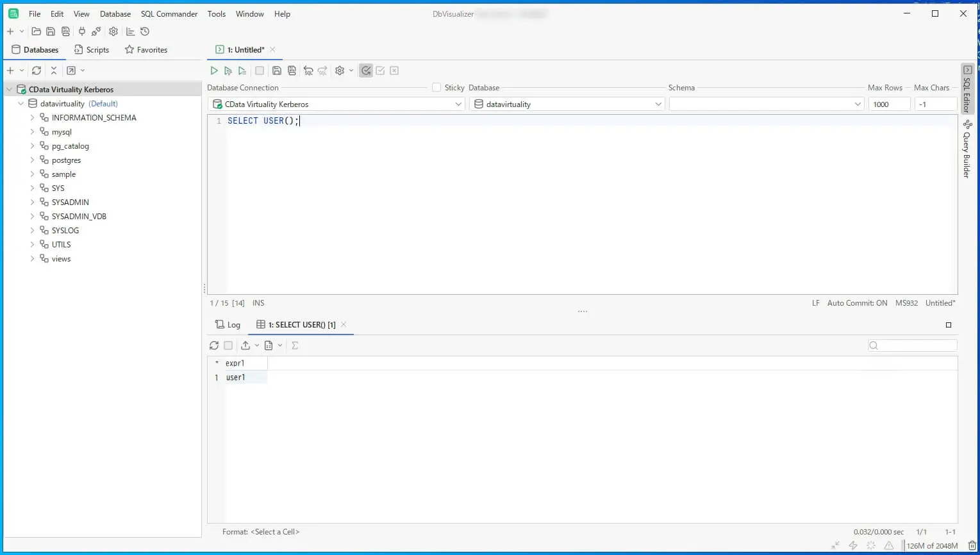
Task: Close the 1: Untitled* editor tab
Action: 272,49
